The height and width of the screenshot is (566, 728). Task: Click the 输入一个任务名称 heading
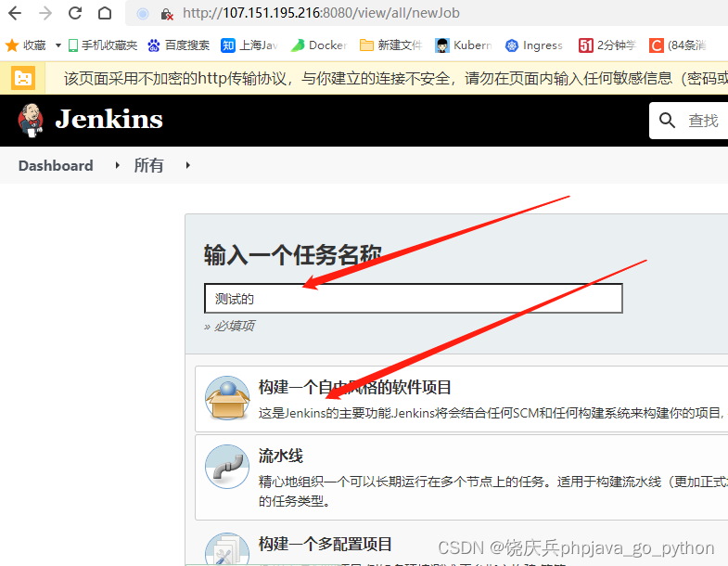(292, 255)
